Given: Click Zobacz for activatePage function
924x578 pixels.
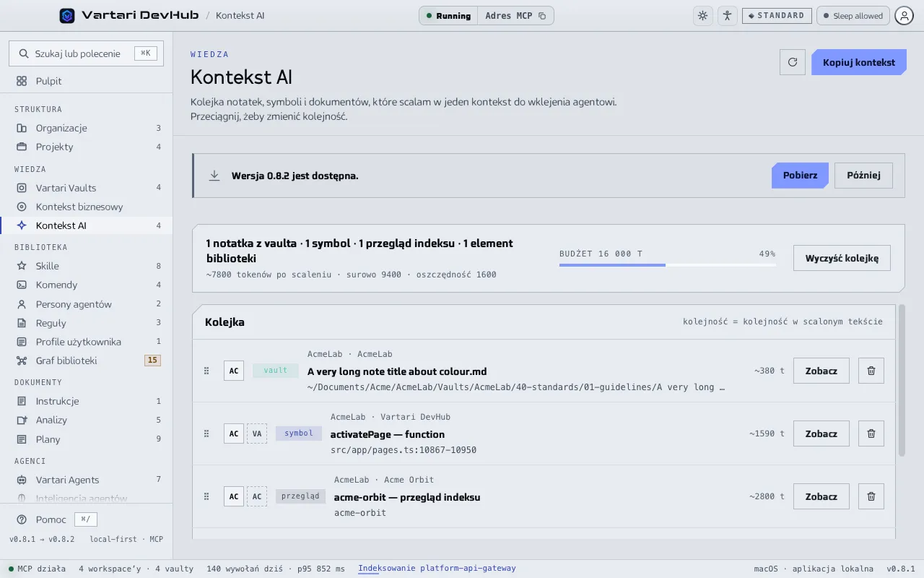Looking at the screenshot, I should (821, 433).
